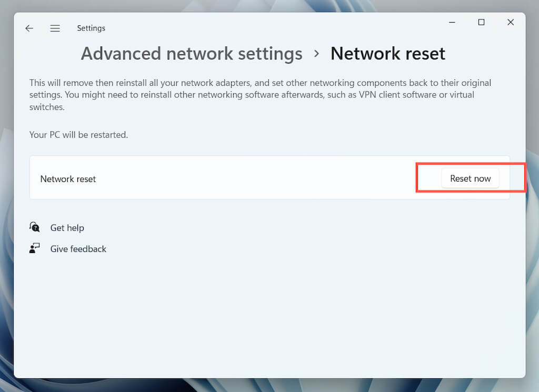Maximize the Settings window
This screenshot has height=392, width=539.
tap(481, 22)
